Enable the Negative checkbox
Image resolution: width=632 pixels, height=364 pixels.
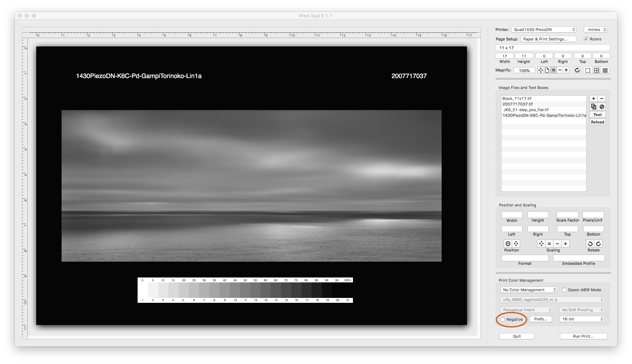503,319
